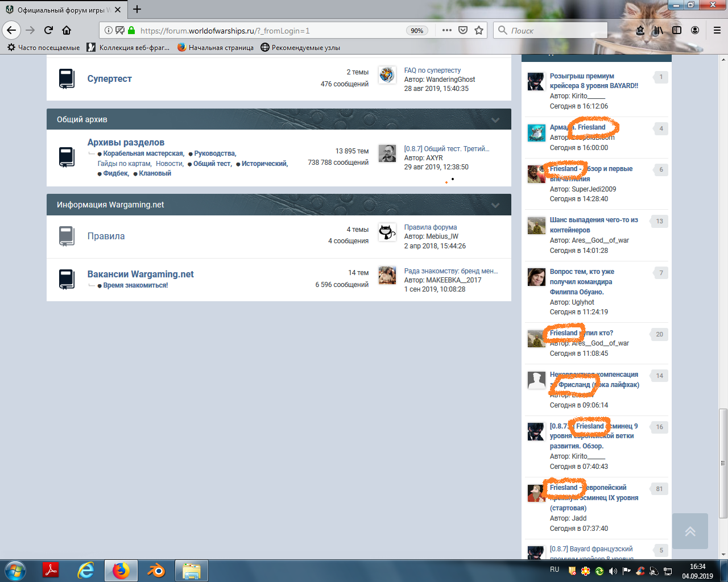The image size is (728, 582).
Task: Open the Фидбек subforum link
Action: coord(116,173)
